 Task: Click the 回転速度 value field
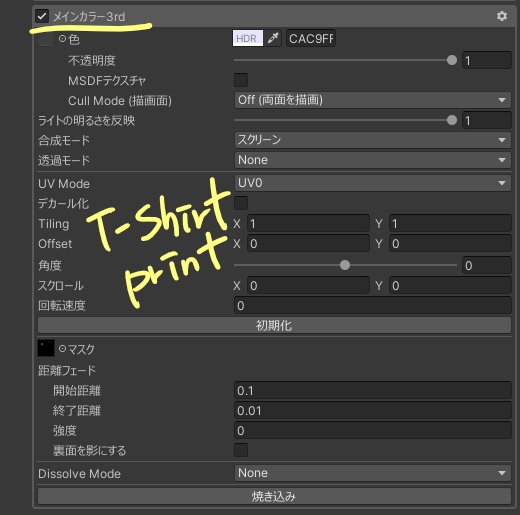tap(373, 305)
